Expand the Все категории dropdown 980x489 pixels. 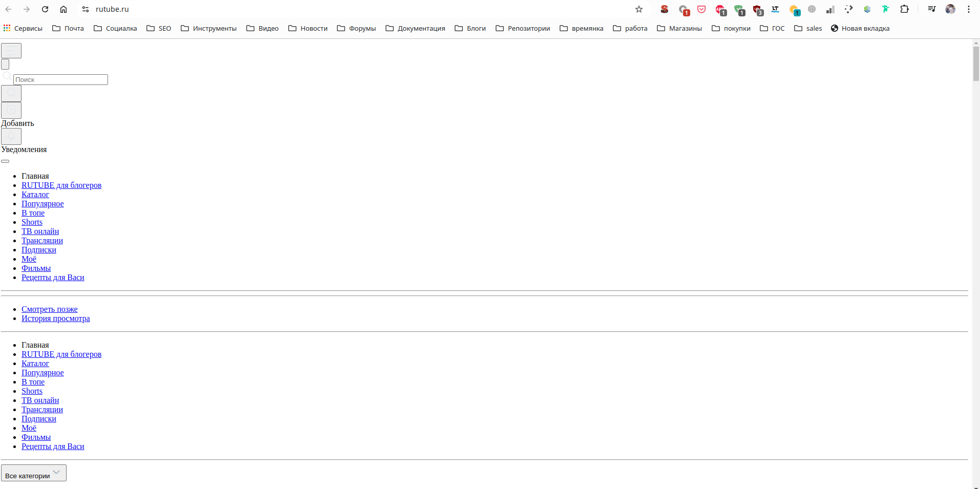[34, 473]
